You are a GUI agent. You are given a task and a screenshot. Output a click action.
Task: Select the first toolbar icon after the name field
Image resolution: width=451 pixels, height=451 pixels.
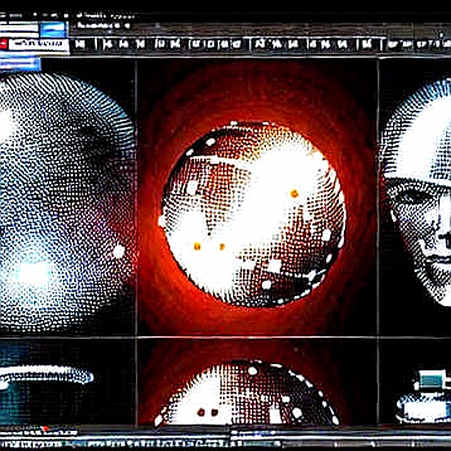[x=80, y=44]
